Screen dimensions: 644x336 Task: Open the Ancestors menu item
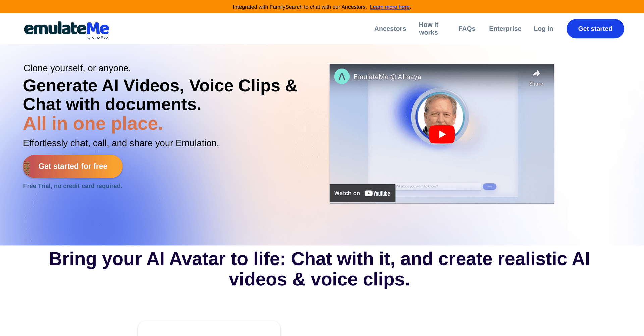click(x=390, y=29)
